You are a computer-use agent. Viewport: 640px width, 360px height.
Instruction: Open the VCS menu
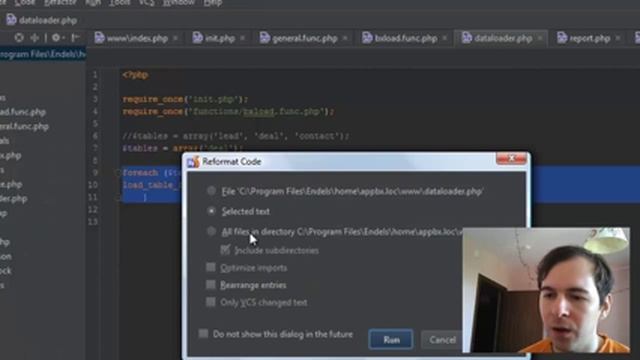tap(147, 3)
